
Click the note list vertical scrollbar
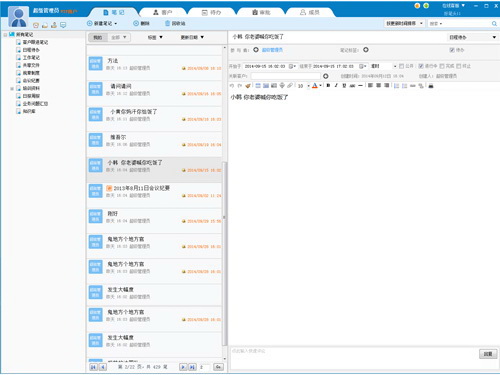click(x=225, y=253)
